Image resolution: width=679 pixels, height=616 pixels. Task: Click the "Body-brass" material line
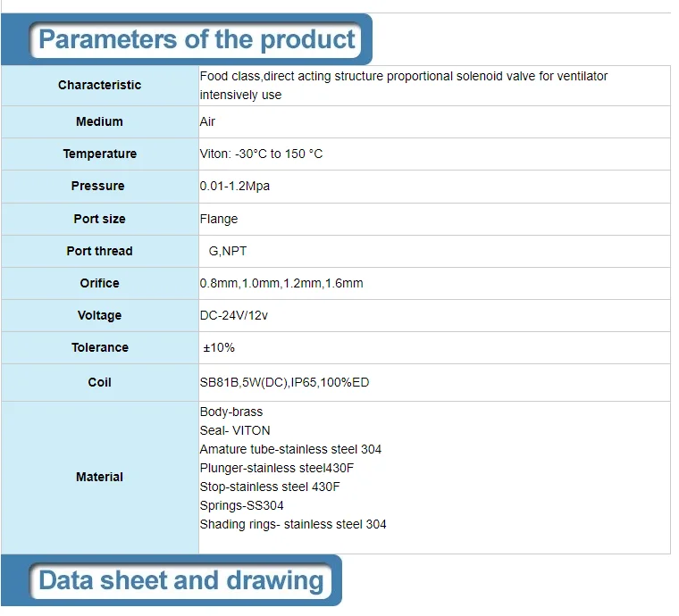[x=231, y=412]
